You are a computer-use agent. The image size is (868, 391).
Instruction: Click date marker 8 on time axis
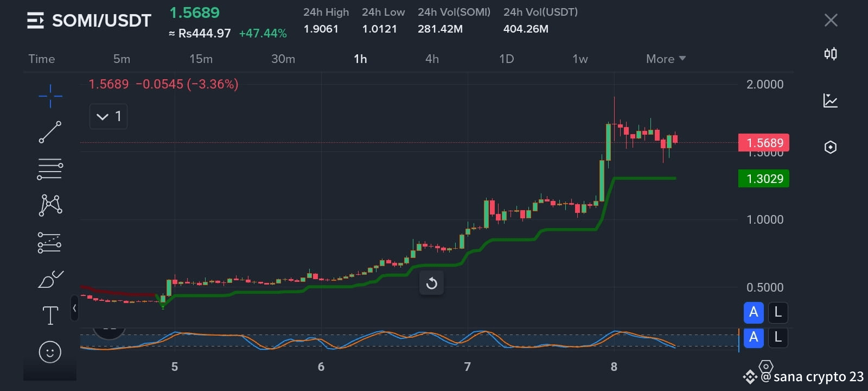point(614,367)
